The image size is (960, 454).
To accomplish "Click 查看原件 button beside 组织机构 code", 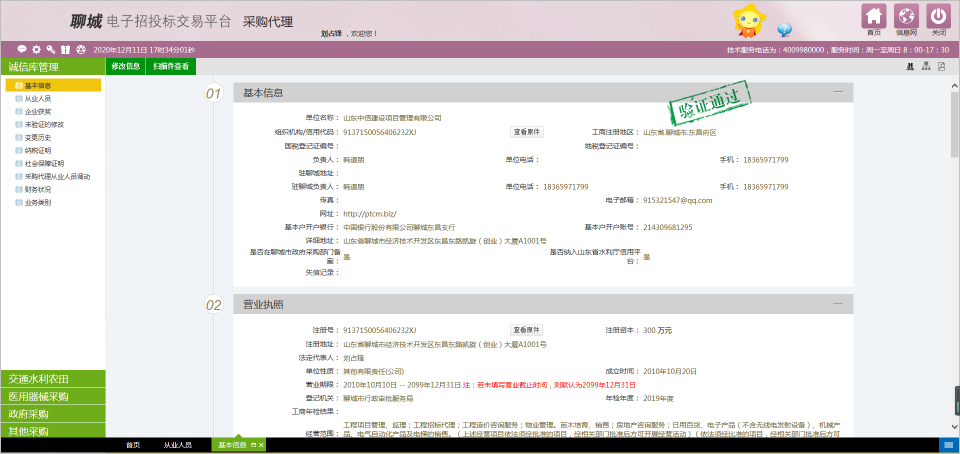I will tap(527, 132).
